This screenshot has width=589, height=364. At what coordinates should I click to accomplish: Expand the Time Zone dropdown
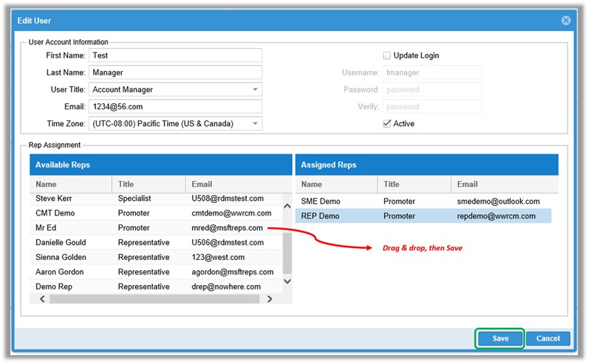(x=255, y=123)
